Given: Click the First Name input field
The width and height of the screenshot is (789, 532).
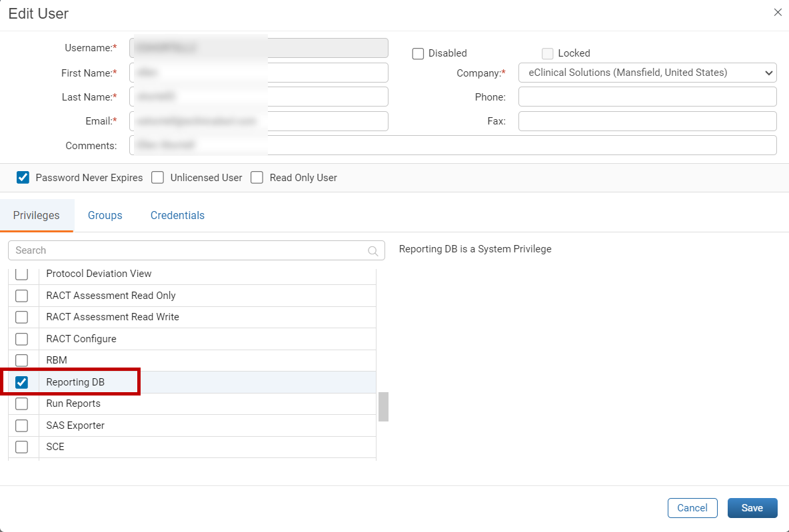Looking at the screenshot, I should (259, 73).
